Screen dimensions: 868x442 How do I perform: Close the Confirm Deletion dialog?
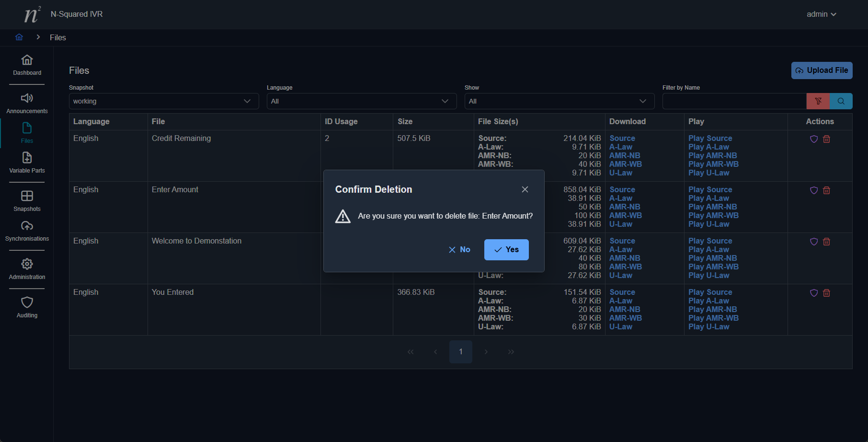(525, 189)
